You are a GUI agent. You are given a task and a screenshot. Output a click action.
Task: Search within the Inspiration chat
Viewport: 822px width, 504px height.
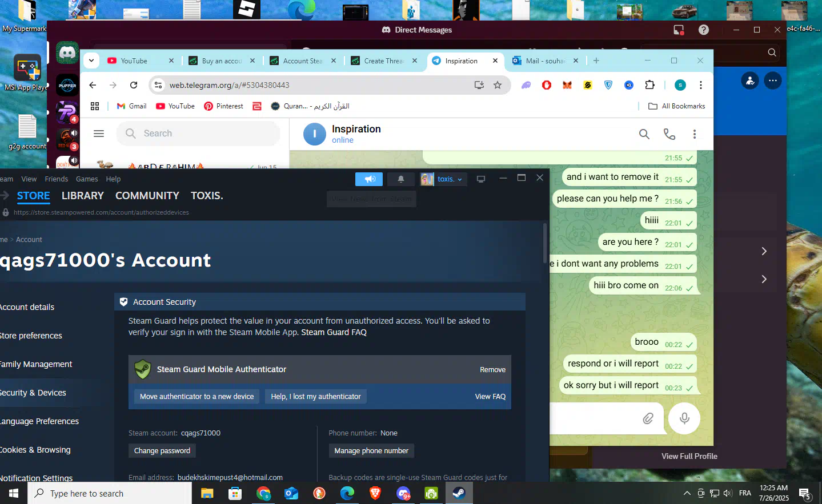click(644, 134)
